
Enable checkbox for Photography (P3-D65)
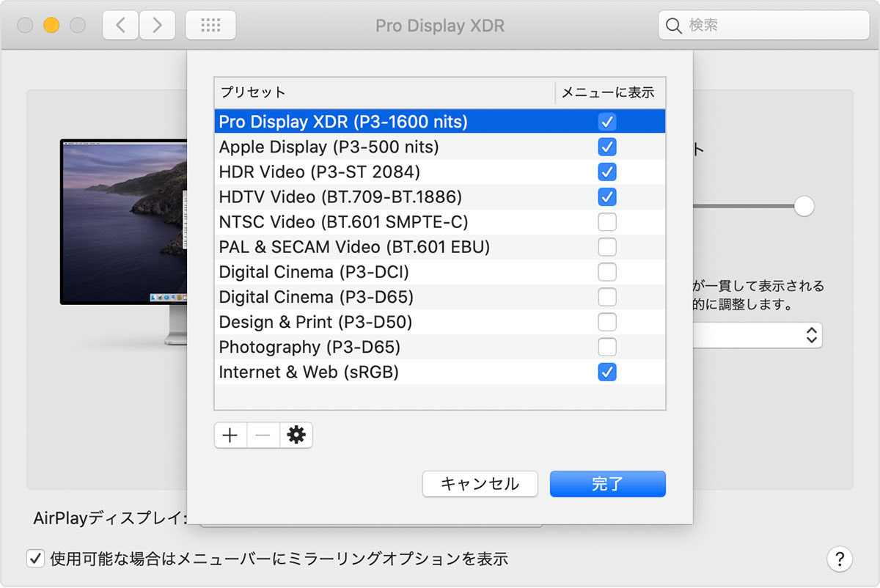pyautogui.click(x=607, y=347)
